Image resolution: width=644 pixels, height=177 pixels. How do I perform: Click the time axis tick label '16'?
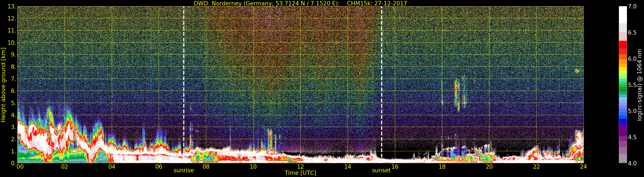click(x=395, y=167)
